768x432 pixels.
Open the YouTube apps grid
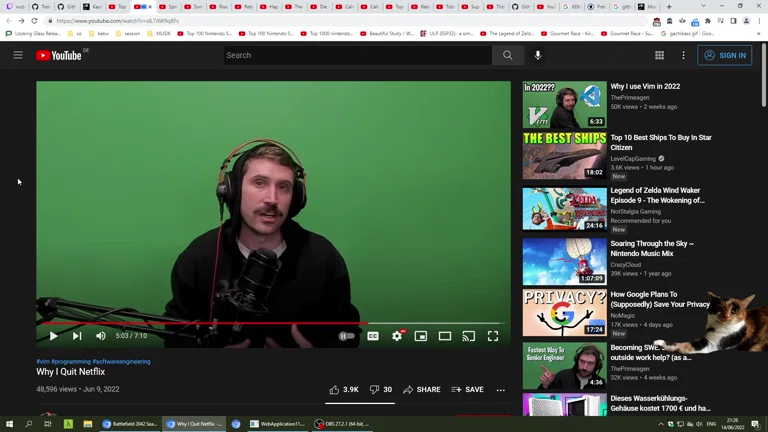(x=659, y=55)
